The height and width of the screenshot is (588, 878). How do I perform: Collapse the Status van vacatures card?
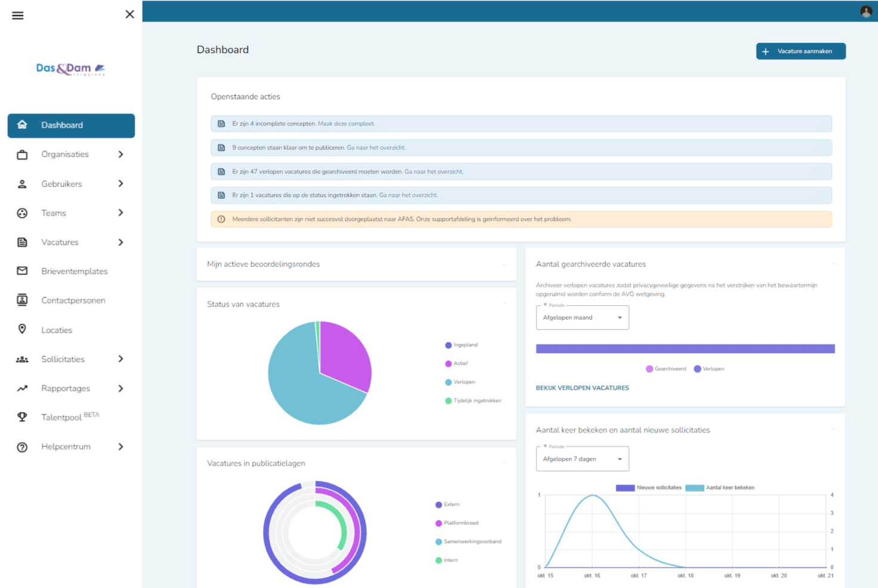point(504,304)
